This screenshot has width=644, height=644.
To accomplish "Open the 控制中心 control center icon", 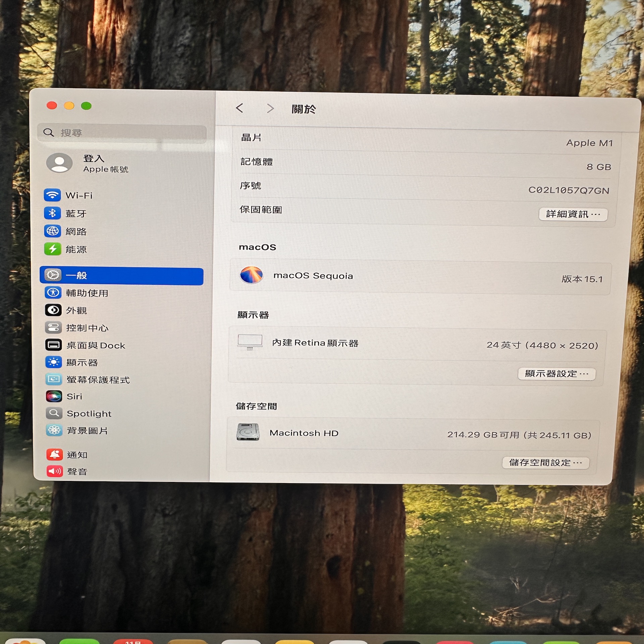I will [x=53, y=327].
